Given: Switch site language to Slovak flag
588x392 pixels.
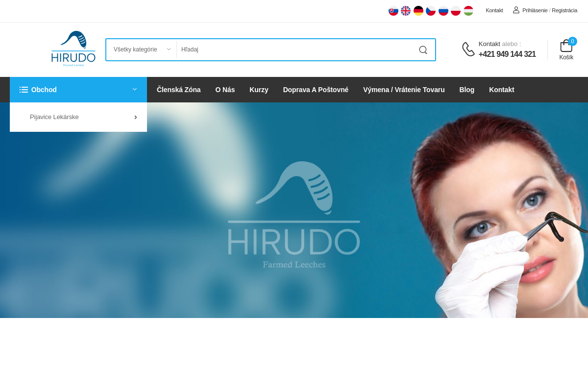Looking at the screenshot, I should (x=393, y=10).
